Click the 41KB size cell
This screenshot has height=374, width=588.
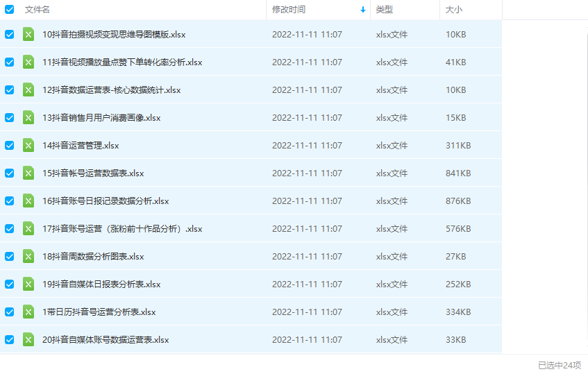click(x=455, y=62)
